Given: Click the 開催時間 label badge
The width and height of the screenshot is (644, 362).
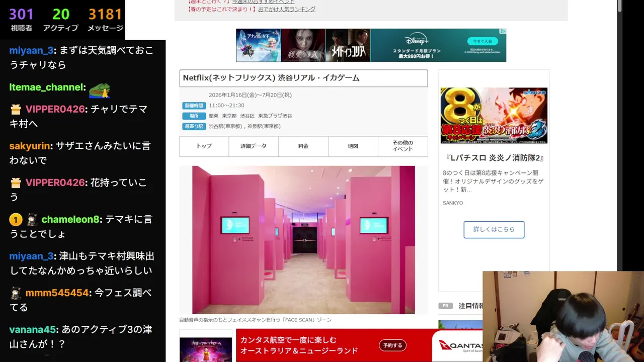Looking at the screenshot, I should tap(194, 106).
